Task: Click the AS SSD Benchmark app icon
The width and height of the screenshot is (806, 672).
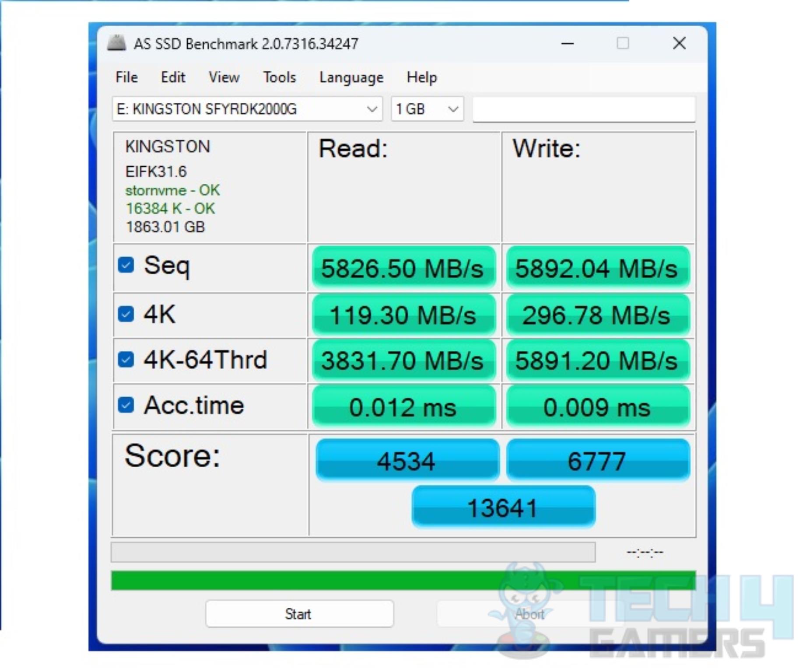Action: point(117,43)
